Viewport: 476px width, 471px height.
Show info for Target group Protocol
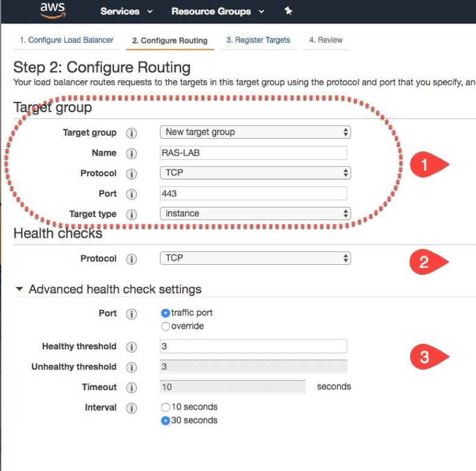132,174
